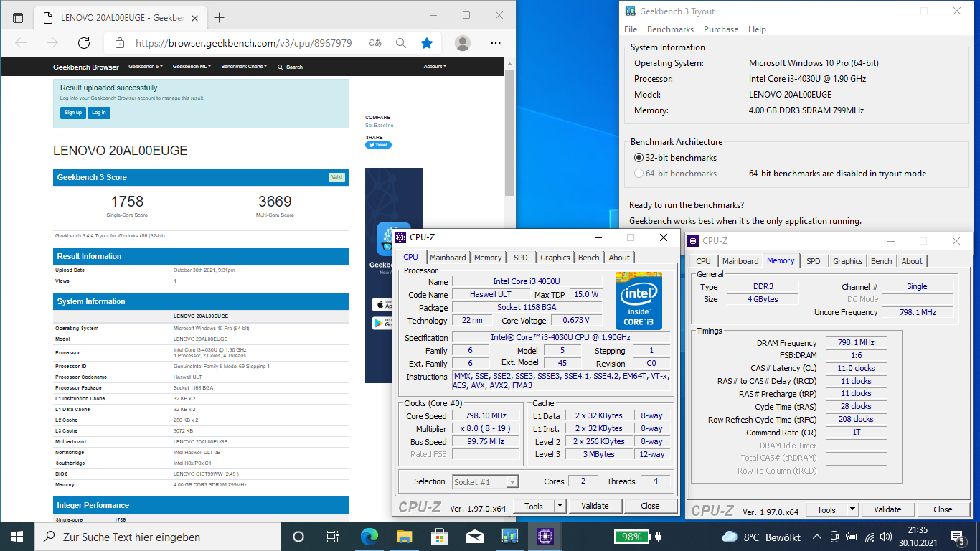Open the Help menu in Geekbench 3
The height and width of the screenshot is (551, 980).
click(x=757, y=29)
